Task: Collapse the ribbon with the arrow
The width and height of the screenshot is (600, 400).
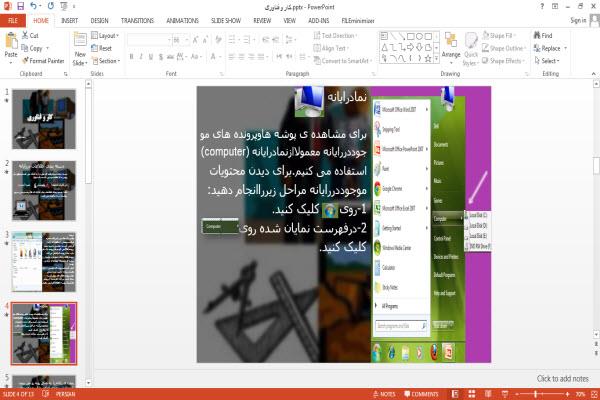Action: (593, 73)
